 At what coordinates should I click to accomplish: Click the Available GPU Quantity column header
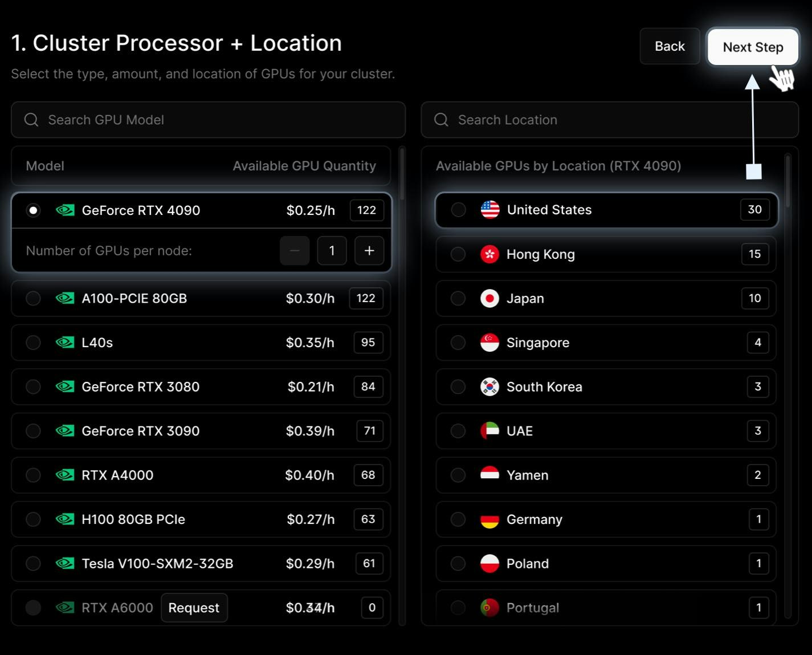point(304,166)
